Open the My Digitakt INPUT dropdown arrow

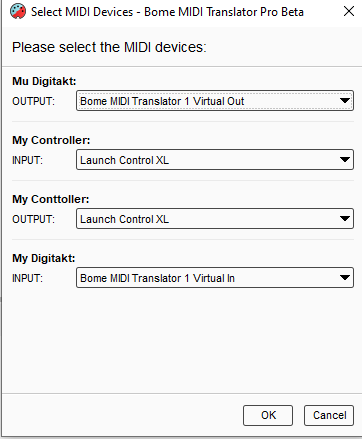pos(345,278)
